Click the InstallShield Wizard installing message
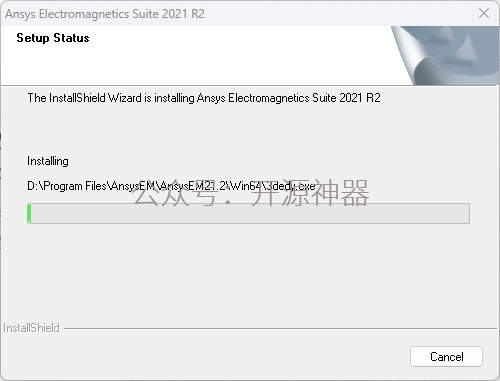 [204, 98]
